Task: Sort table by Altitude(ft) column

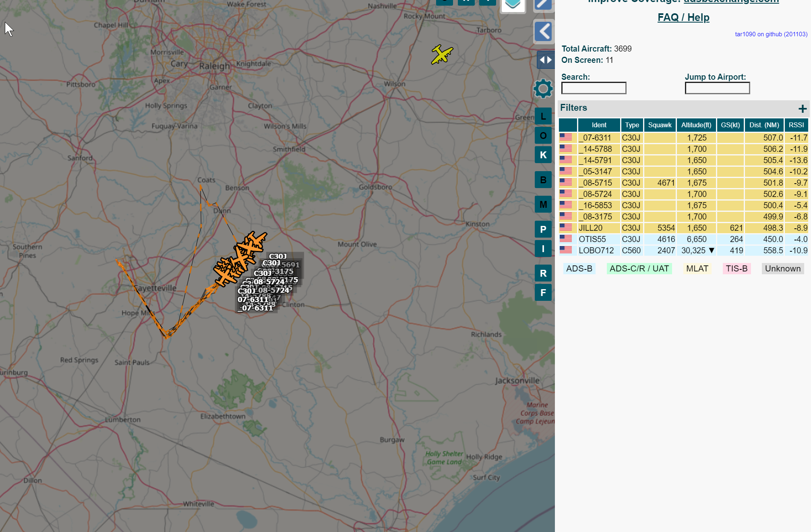Action: tap(696, 125)
